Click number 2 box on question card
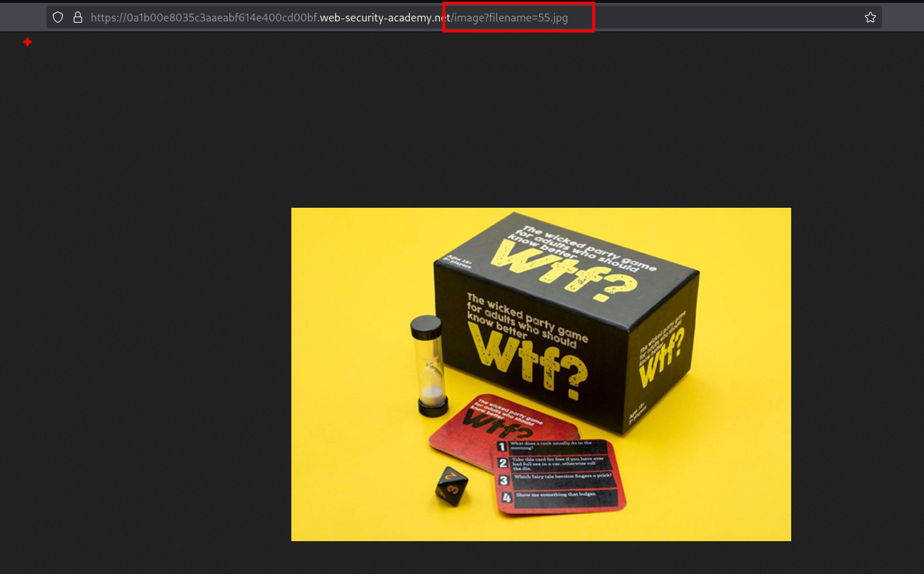This screenshot has height=574, width=924. tap(503, 463)
